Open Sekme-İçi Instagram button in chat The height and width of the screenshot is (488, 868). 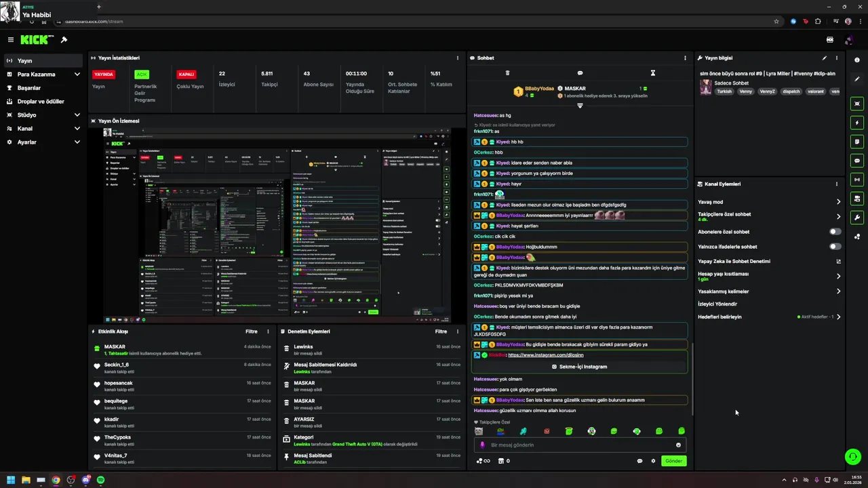[x=580, y=367]
